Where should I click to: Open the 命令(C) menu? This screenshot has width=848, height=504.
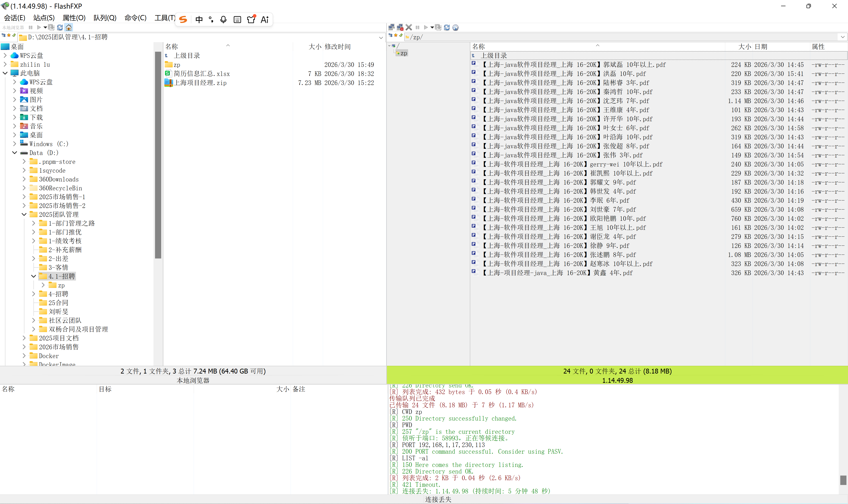(135, 18)
